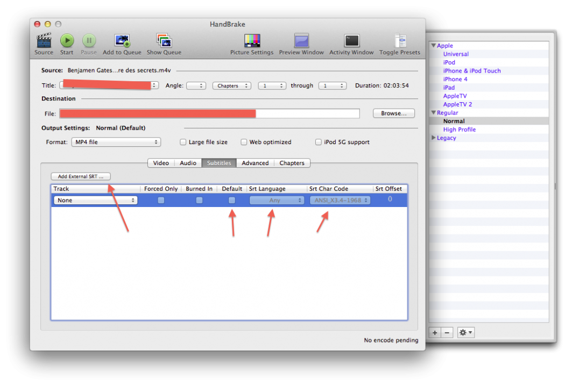
Task: Switch to the Audio tab
Action: point(188,163)
